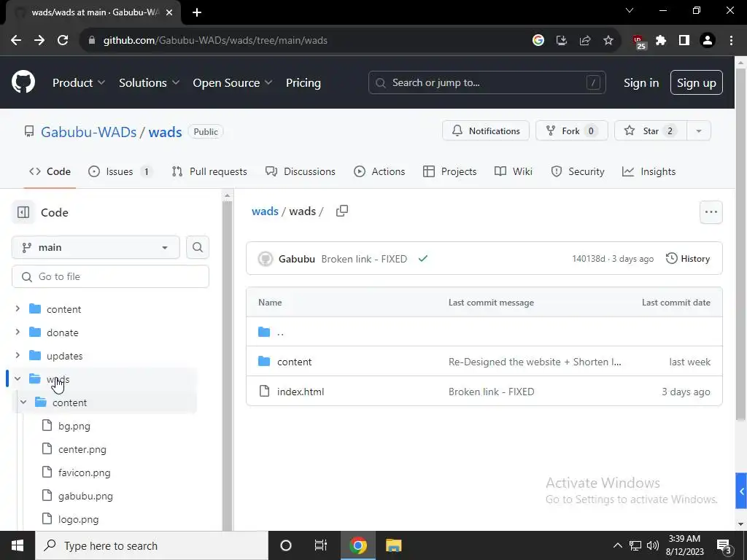
Task: Open the Star lists dropdown arrow
Action: 699,131
